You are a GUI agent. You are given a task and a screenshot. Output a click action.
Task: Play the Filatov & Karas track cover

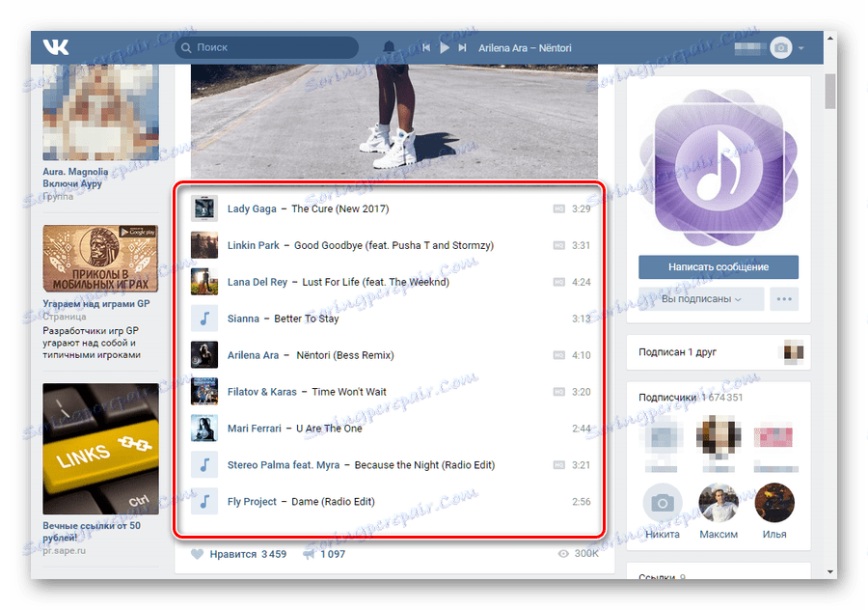(x=204, y=392)
